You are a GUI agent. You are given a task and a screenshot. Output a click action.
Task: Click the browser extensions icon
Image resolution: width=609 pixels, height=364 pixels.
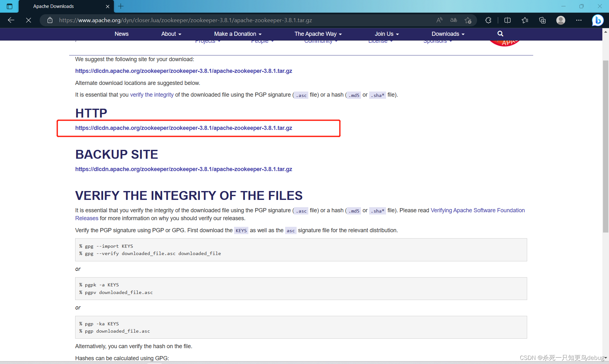pyautogui.click(x=489, y=20)
